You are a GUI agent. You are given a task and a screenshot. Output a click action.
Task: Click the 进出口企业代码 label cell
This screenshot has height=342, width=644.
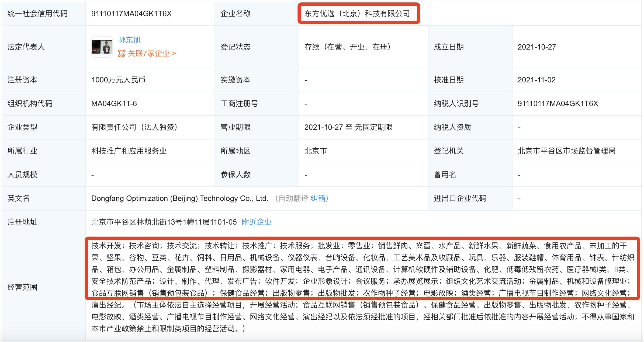(470, 198)
